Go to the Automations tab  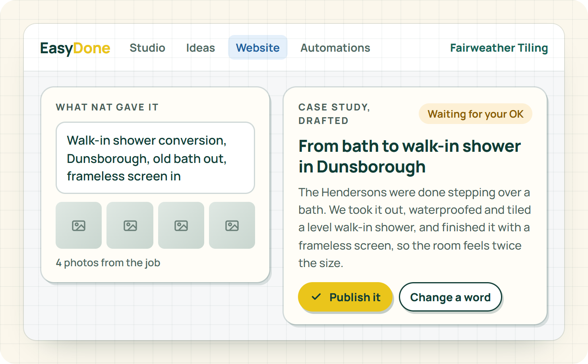click(335, 48)
